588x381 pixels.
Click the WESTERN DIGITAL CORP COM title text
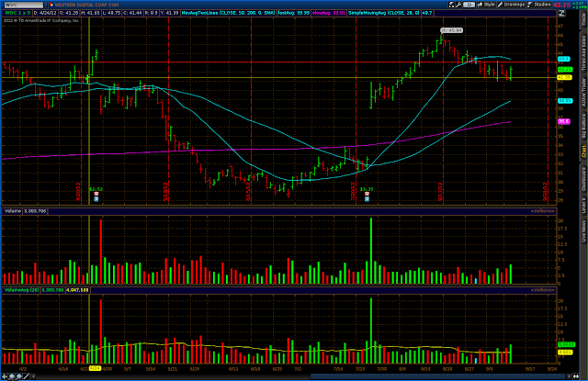click(x=86, y=5)
